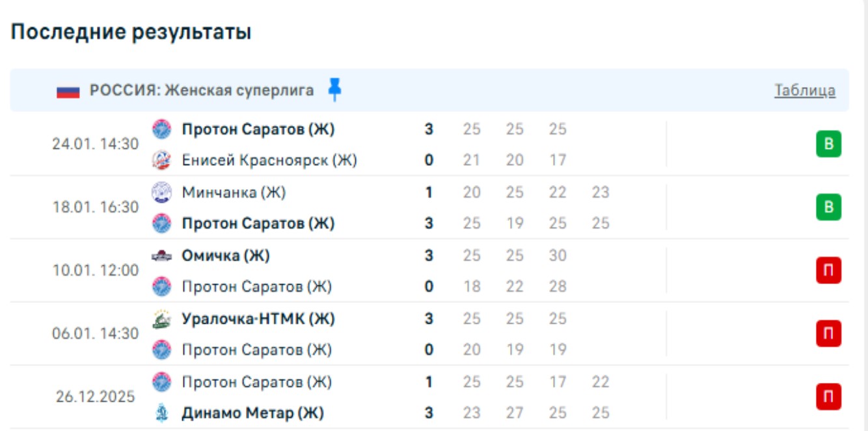Click green В badge for 18.01 match
The image size is (868, 431).
click(x=828, y=207)
